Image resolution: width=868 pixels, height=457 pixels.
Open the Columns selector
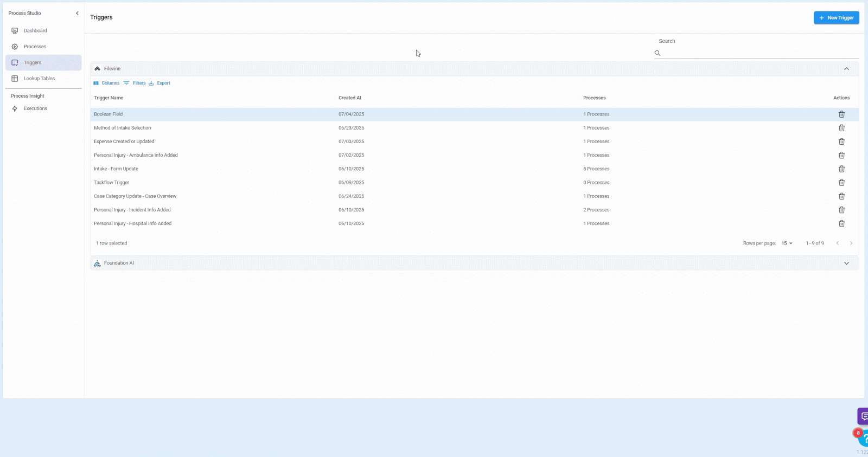coord(106,83)
